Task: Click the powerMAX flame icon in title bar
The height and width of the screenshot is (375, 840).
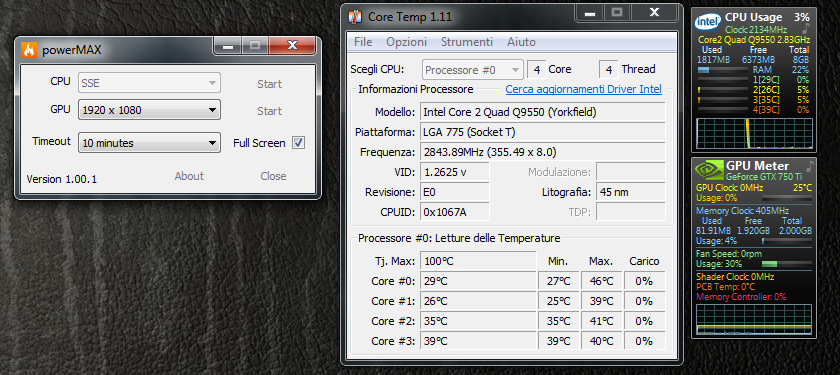Action: coord(29,50)
